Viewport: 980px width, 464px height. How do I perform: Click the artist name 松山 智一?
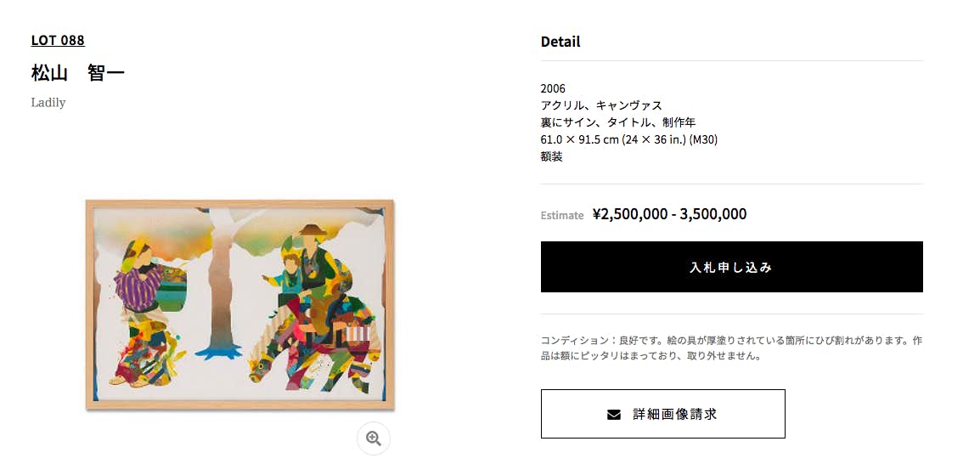click(x=78, y=73)
